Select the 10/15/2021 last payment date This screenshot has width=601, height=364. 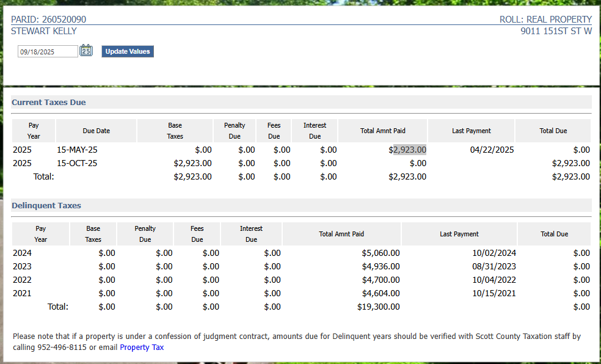tap(494, 293)
